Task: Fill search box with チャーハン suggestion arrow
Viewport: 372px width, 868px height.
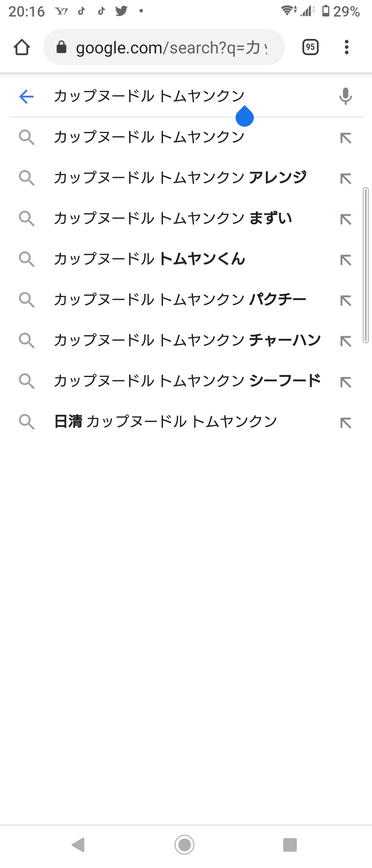Action: (345, 341)
